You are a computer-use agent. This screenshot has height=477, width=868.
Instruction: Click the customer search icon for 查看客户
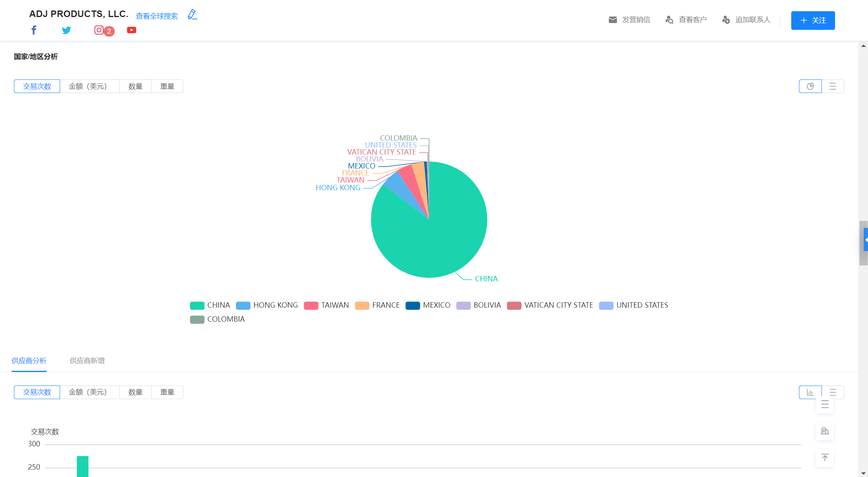tap(669, 20)
